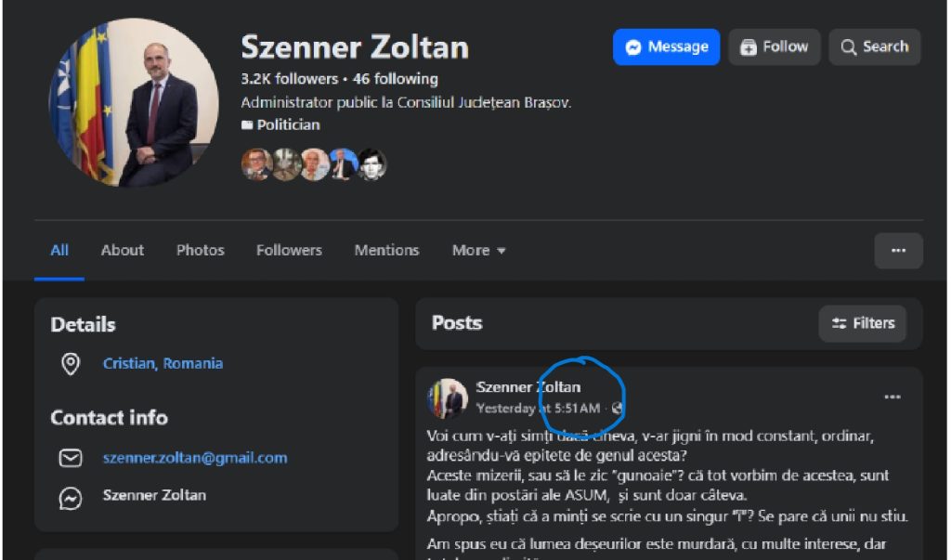Open the post's three-dots options menu
The image size is (951, 560).
pos(892,397)
